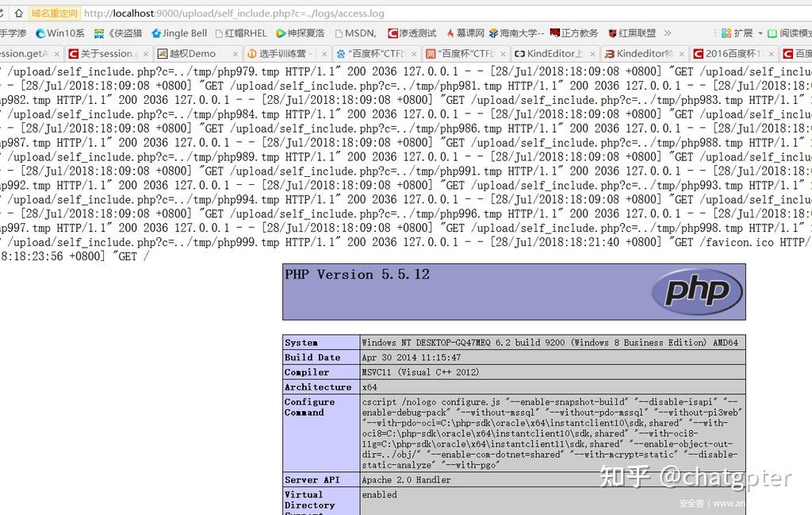Open the 正方教务 bookmark
812x515 pixels.
tap(574, 33)
